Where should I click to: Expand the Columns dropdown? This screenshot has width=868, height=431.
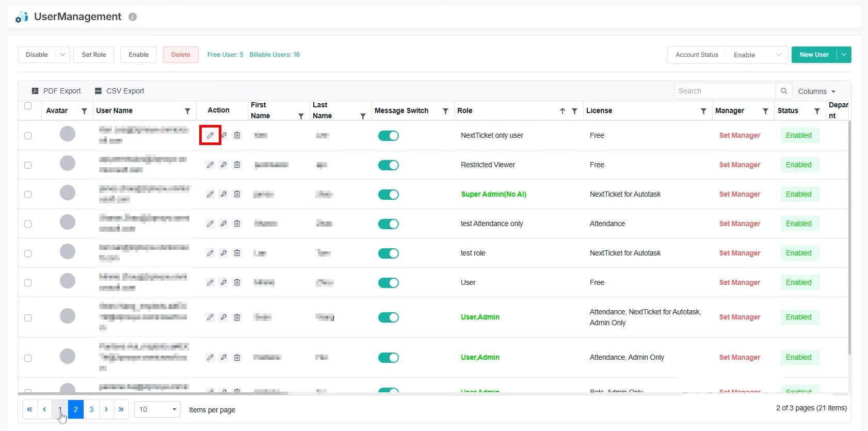[816, 91]
